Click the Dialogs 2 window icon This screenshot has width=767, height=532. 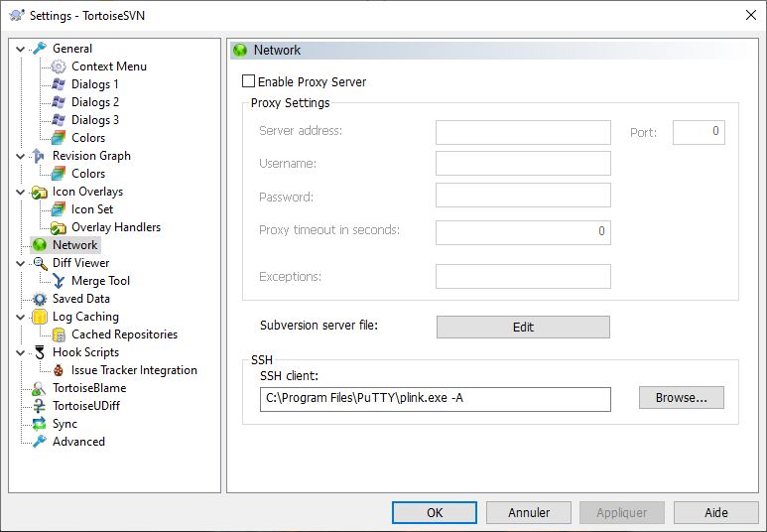(x=59, y=102)
